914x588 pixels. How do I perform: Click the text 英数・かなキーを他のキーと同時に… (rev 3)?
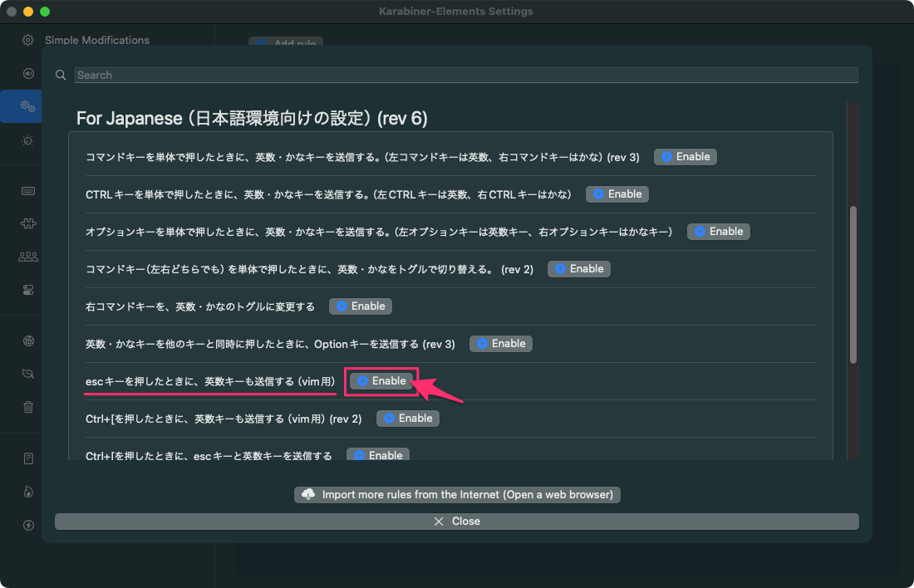(271, 344)
